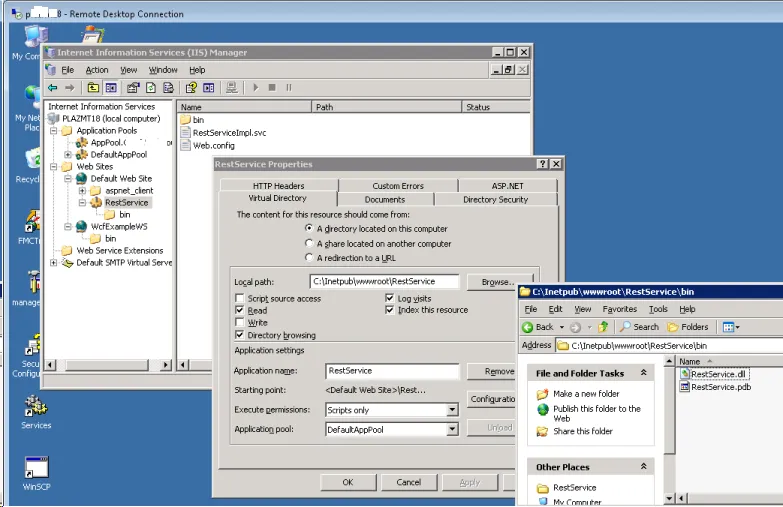Screen dimensions: 783x507
Task: Select RestServiceImpl.svc in IIS file list
Action: [223, 133]
